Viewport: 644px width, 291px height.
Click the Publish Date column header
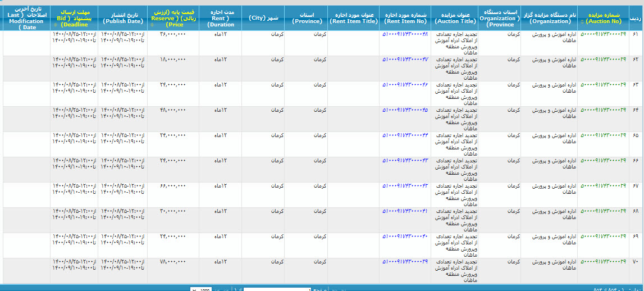[122, 17]
